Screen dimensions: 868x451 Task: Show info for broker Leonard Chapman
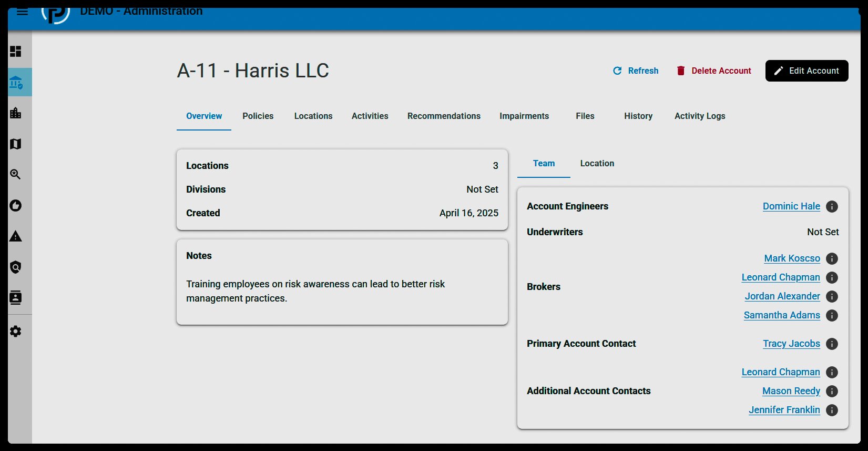[832, 277]
